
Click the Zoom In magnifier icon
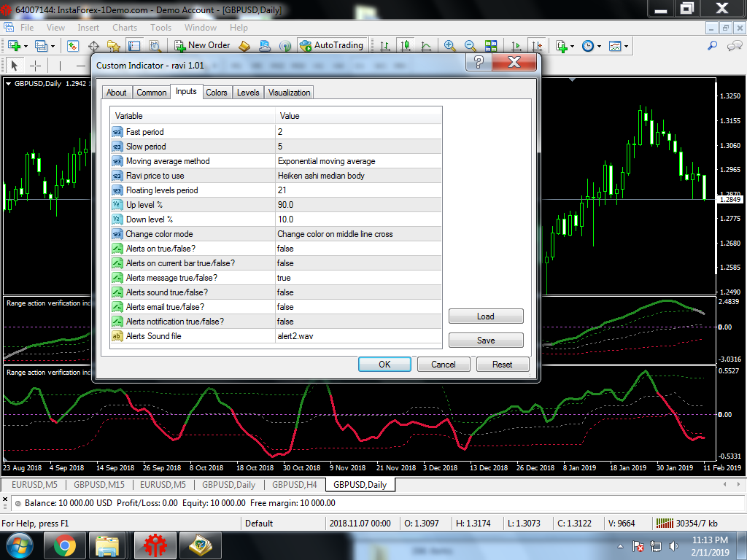pyautogui.click(x=449, y=46)
